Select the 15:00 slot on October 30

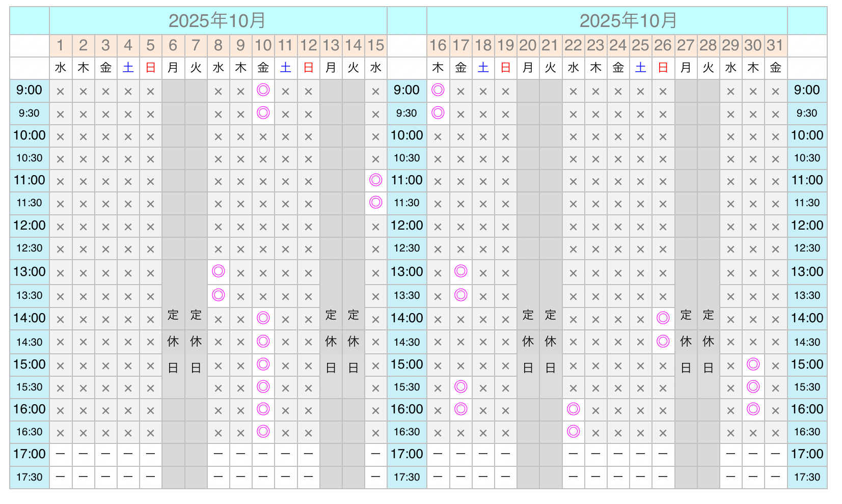point(753,364)
